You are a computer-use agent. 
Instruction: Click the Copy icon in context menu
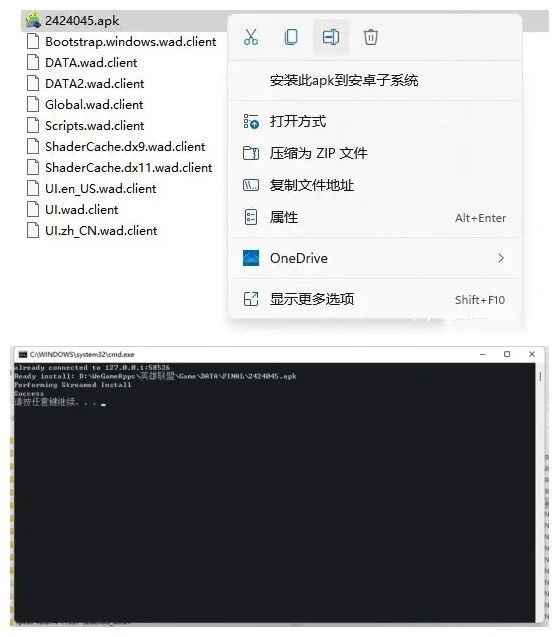[290, 37]
